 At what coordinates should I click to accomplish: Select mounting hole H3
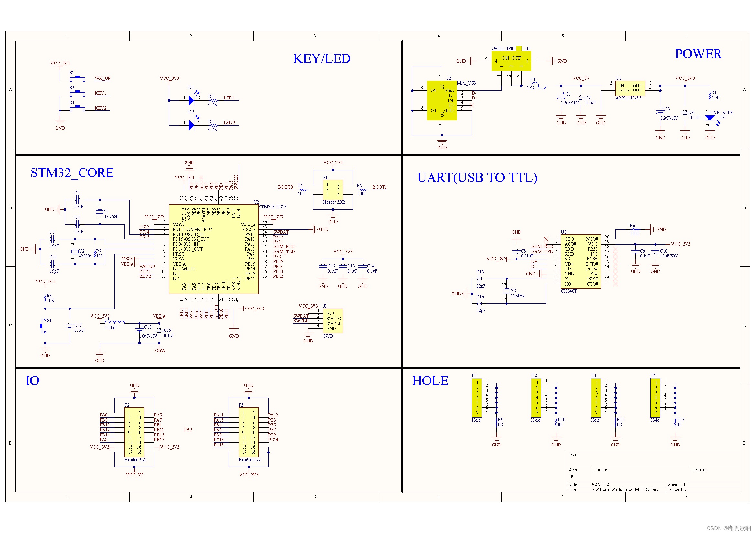(x=596, y=397)
